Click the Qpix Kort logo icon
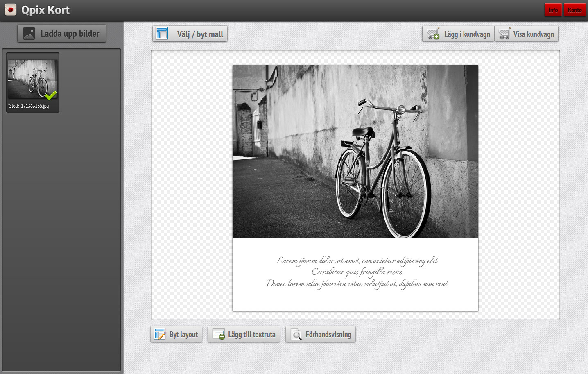 pyautogui.click(x=10, y=10)
